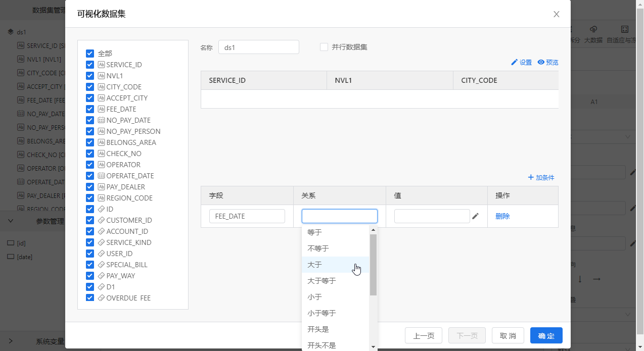This screenshot has height=351, width=644.
Task: Click dropdown list scroll-up arrow
Action: tap(374, 230)
